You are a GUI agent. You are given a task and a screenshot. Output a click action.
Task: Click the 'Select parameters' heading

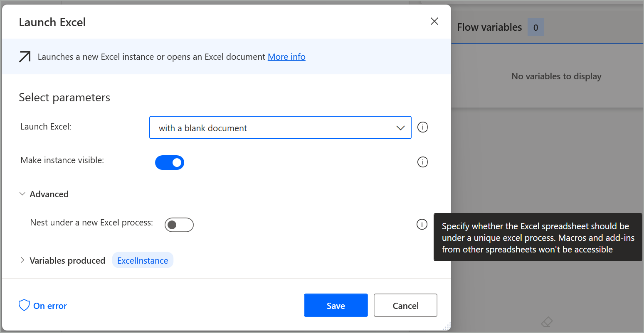(64, 97)
